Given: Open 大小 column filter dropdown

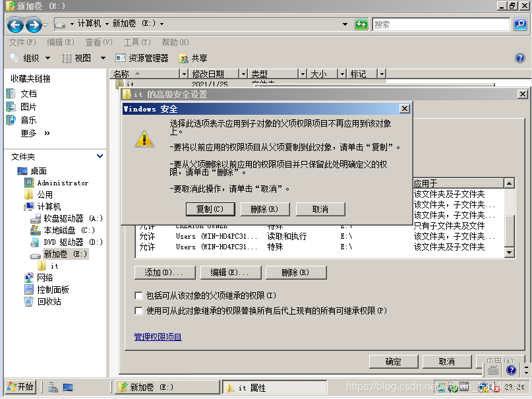Looking at the screenshot, I should click(x=342, y=74).
